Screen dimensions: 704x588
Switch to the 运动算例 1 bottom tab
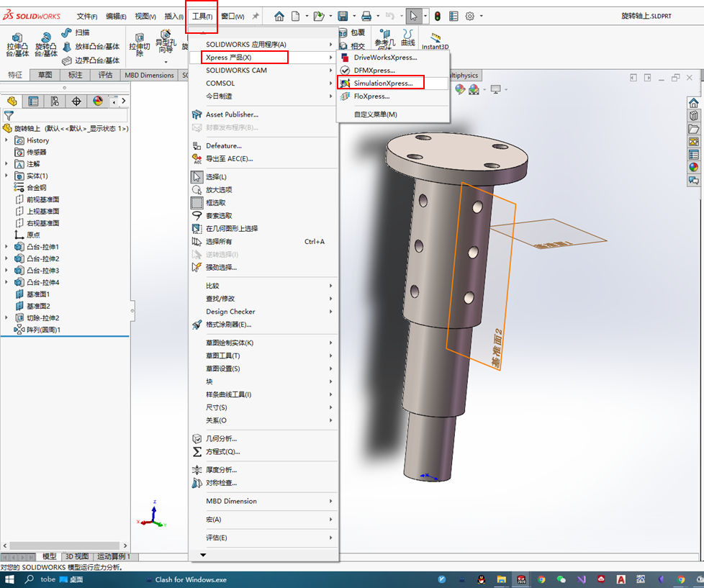(x=114, y=556)
